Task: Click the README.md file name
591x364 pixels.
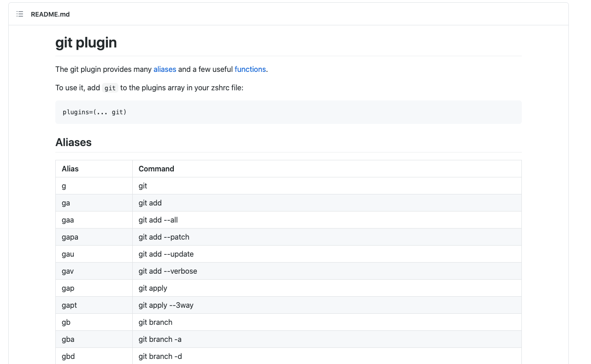Action: click(50, 14)
